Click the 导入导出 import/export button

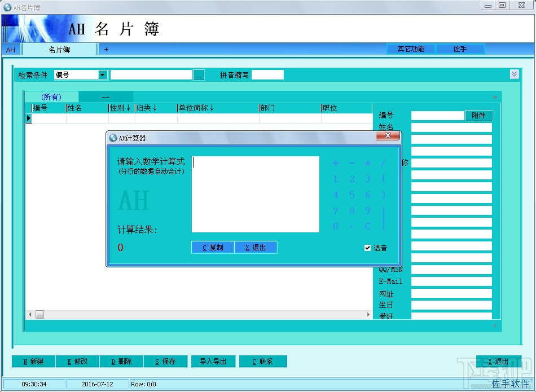213,362
